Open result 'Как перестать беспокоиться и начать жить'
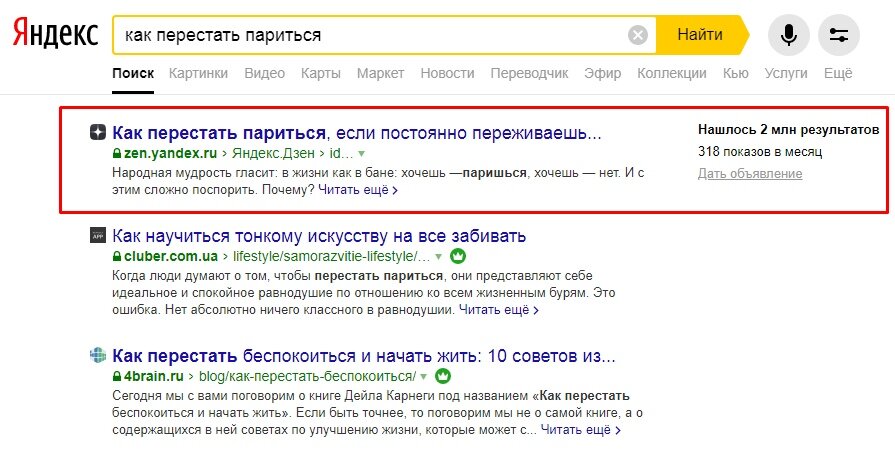 [364, 356]
